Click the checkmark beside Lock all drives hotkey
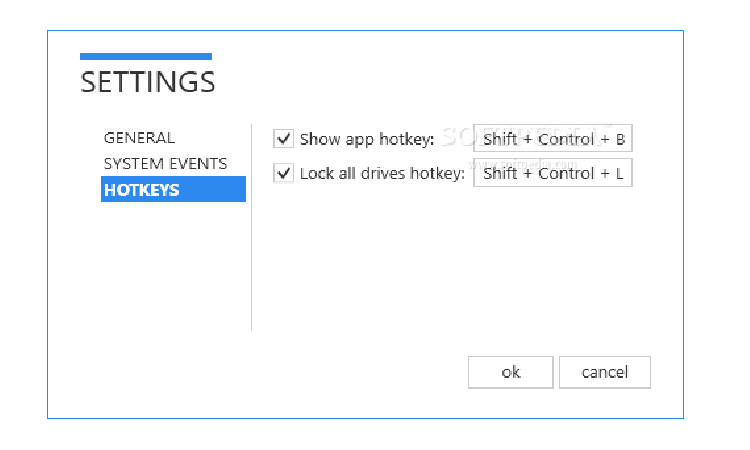Viewport: 750px width, 450px height. click(x=284, y=173)
